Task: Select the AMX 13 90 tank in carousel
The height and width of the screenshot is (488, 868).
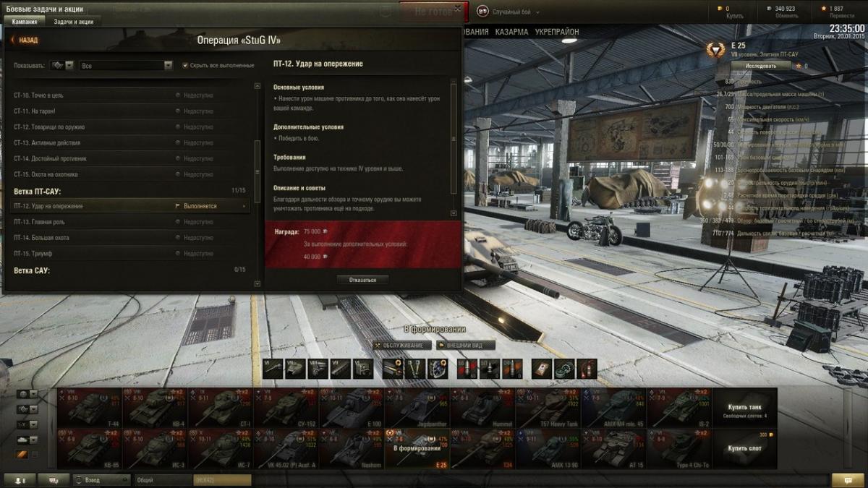Action: [548, 448]
